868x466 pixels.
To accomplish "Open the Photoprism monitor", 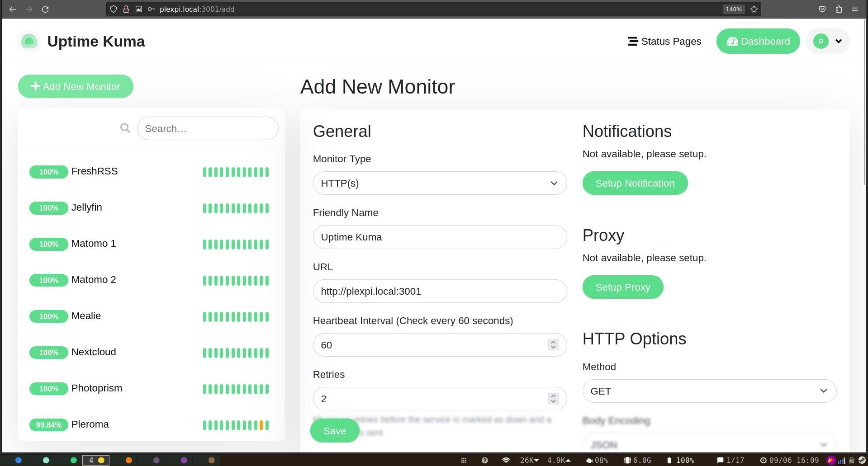I will (152, 389).
